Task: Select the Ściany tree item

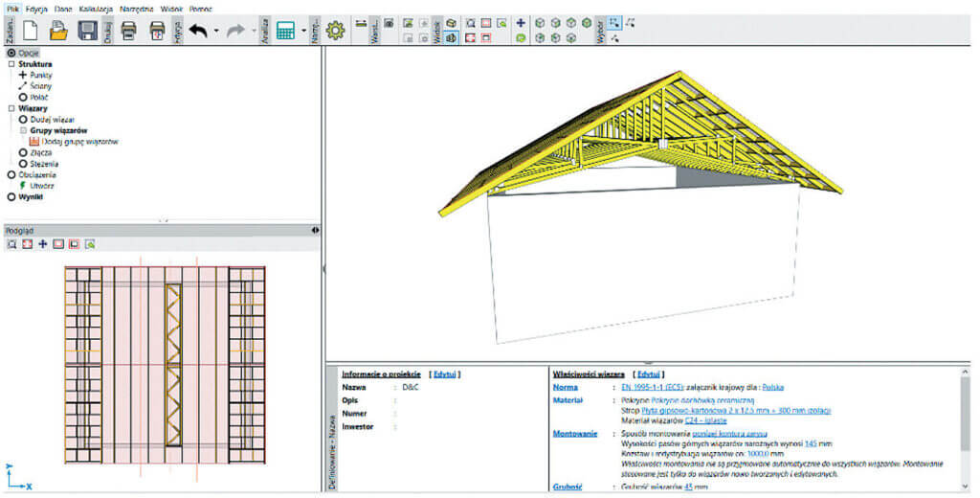Action: click(x=40, y=85)
